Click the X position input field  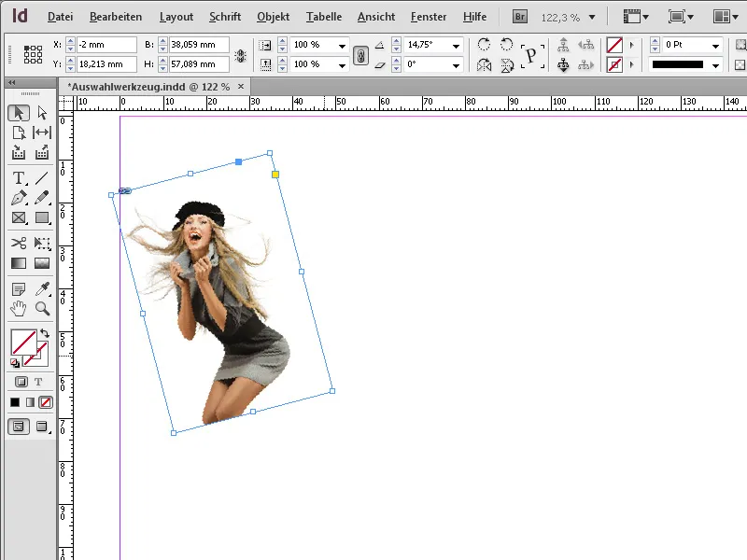[x=103, y=45]
